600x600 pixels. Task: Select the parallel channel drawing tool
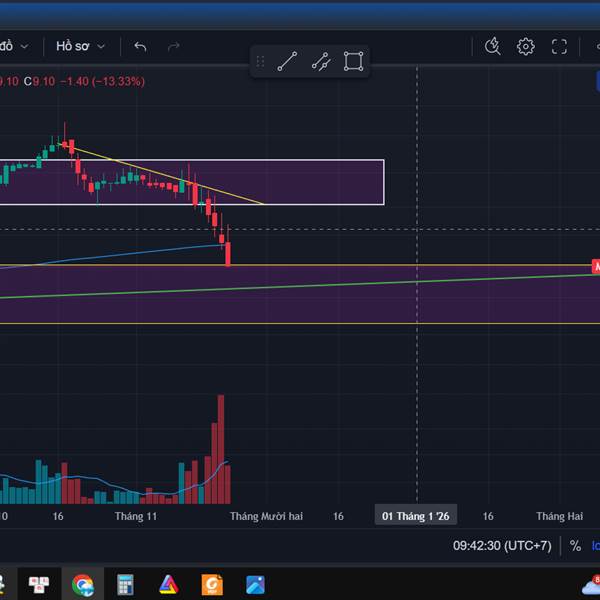(x=321, y=61)
